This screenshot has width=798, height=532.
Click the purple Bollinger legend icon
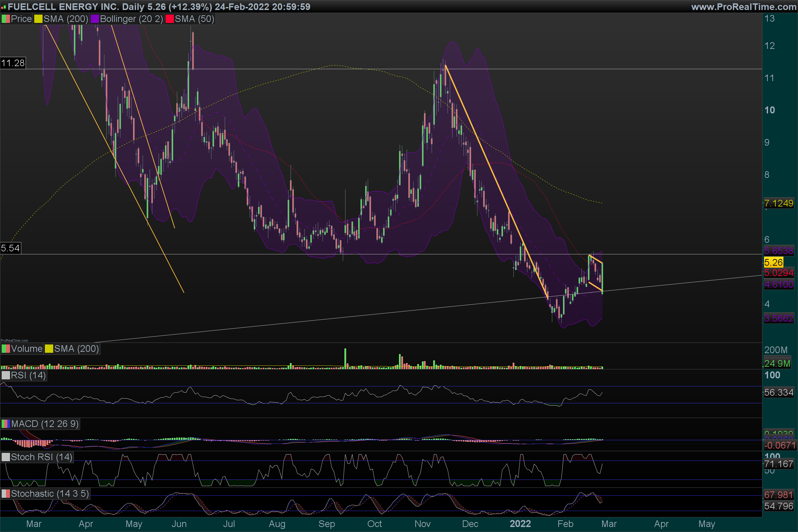95,19
